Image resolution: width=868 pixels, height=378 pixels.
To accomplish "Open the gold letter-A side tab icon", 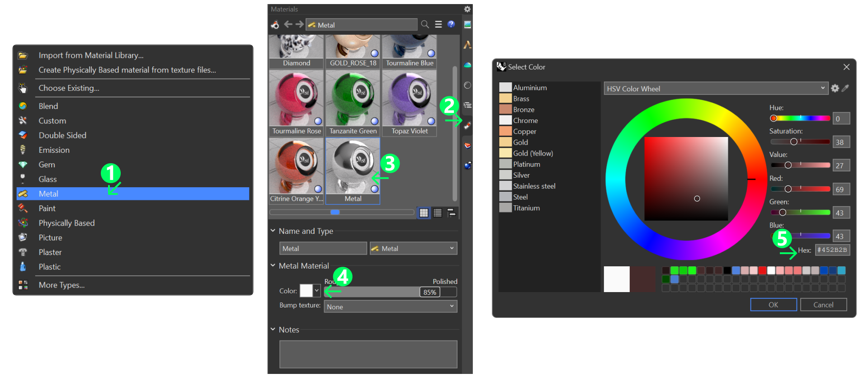I will (467, 45).
